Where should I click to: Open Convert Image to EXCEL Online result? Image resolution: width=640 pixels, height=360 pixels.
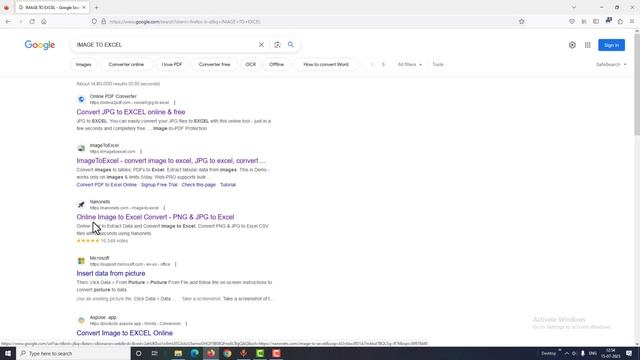tap(124, 333)
